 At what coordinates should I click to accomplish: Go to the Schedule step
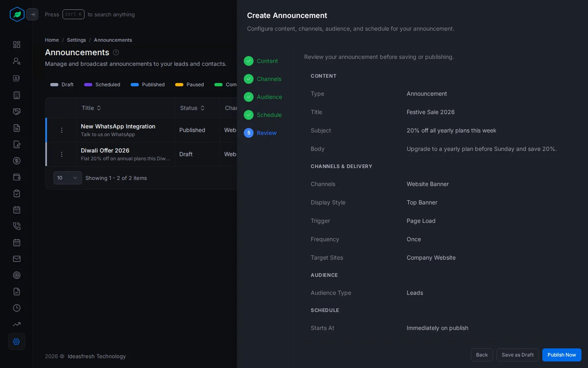click(263, 115)
